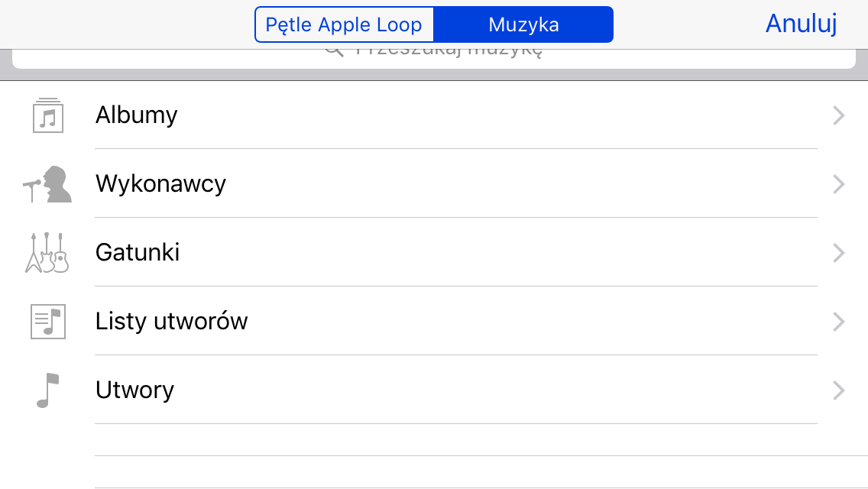Click the Przeszukaj muzykę search field

coord(434,59)
